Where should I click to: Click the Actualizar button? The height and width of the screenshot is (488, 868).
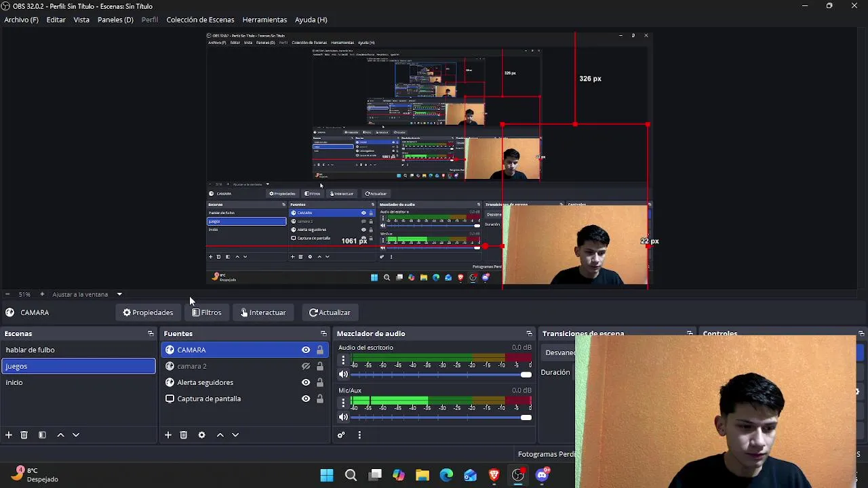330,312
